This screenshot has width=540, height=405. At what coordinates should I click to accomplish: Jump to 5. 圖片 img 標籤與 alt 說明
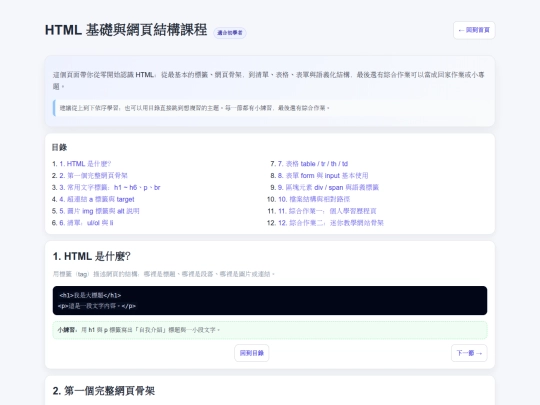pyautogui.click(x=99, y=211)
